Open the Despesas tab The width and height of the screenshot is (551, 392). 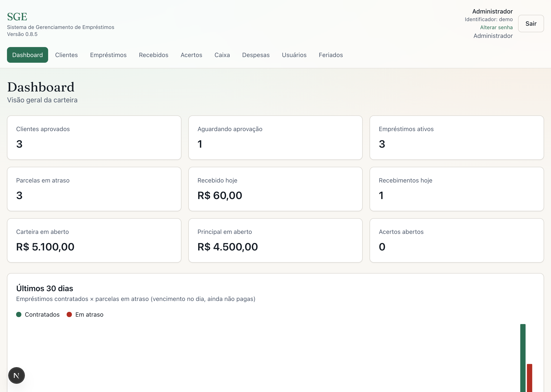[x=256, y=55]
